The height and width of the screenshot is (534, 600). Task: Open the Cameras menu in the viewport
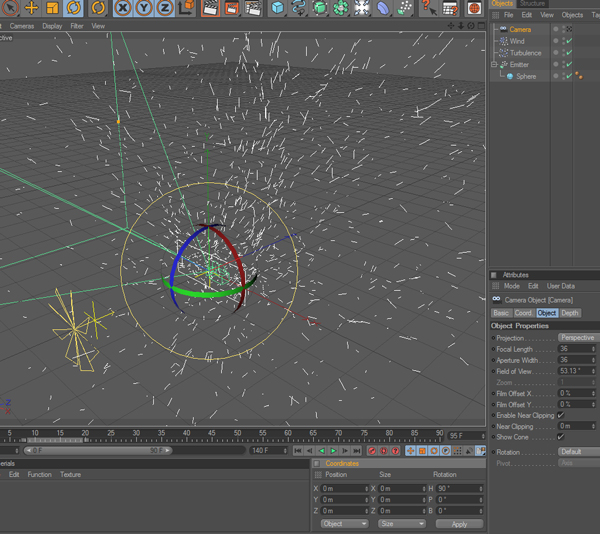point(21,26)
